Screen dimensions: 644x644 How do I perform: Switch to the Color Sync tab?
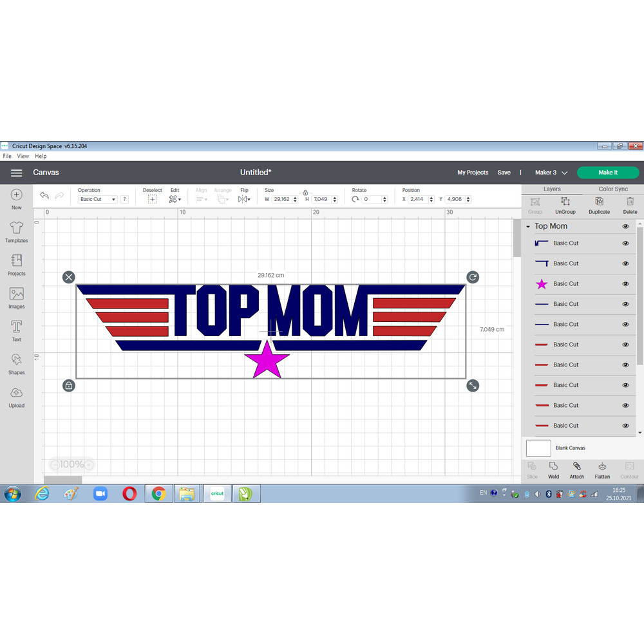coord(612,189)
